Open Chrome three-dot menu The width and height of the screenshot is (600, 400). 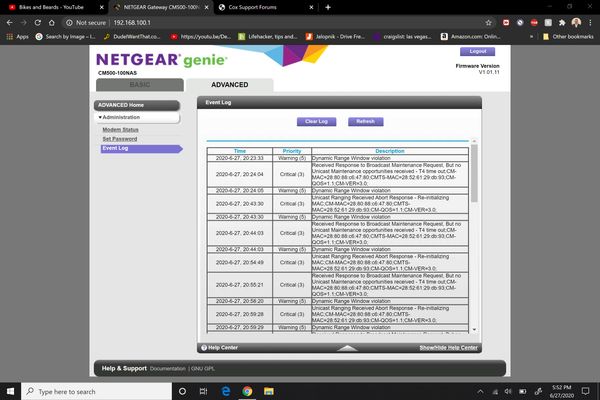[590, 23]
